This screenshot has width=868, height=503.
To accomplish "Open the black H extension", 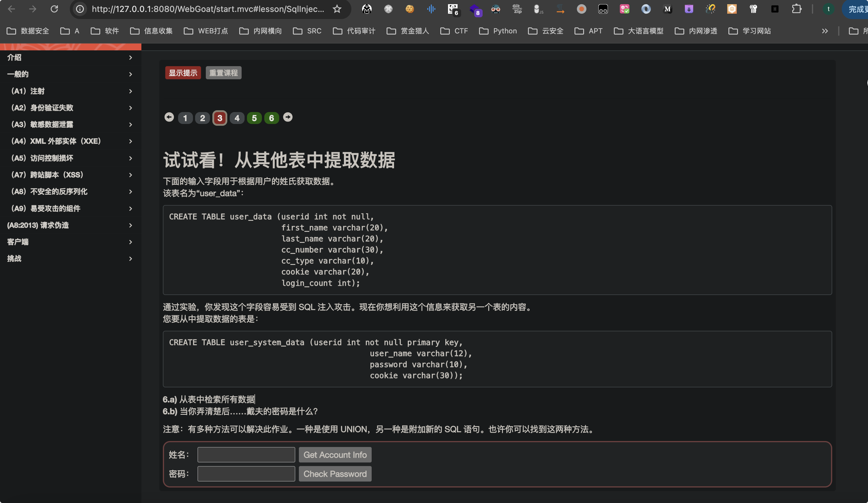I will point(775,9).
